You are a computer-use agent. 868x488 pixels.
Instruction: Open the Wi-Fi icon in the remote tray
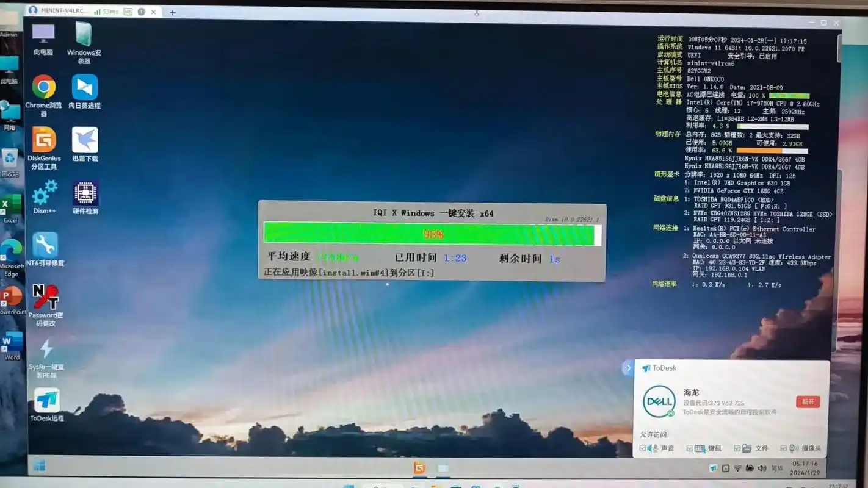[737, 468]
